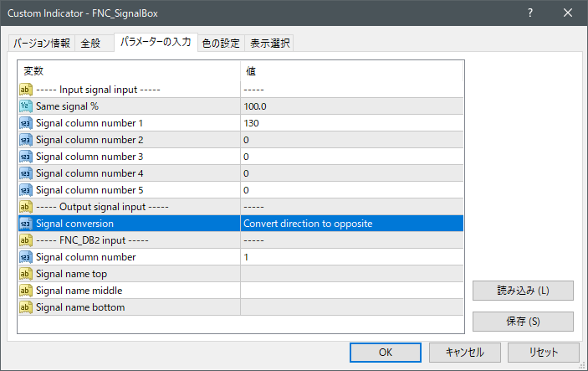Click the 保存 (S) button

pyautogui.click(x=523, y=322)
